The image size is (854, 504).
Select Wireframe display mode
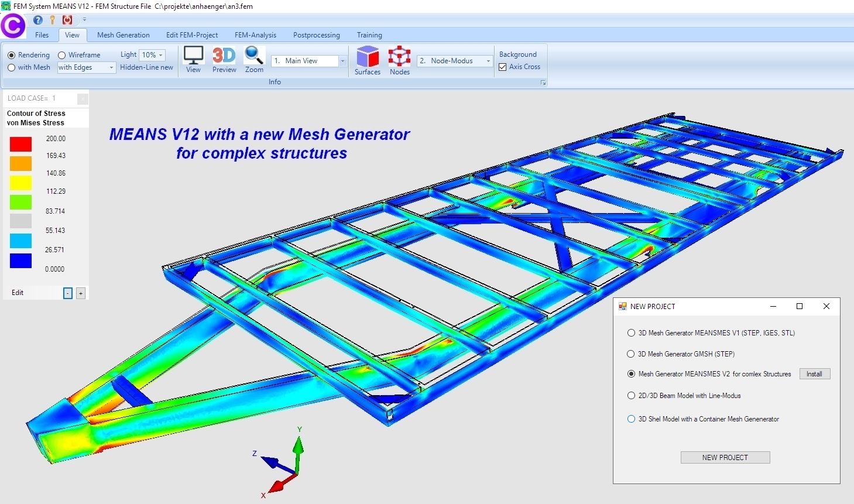(61, 55)
